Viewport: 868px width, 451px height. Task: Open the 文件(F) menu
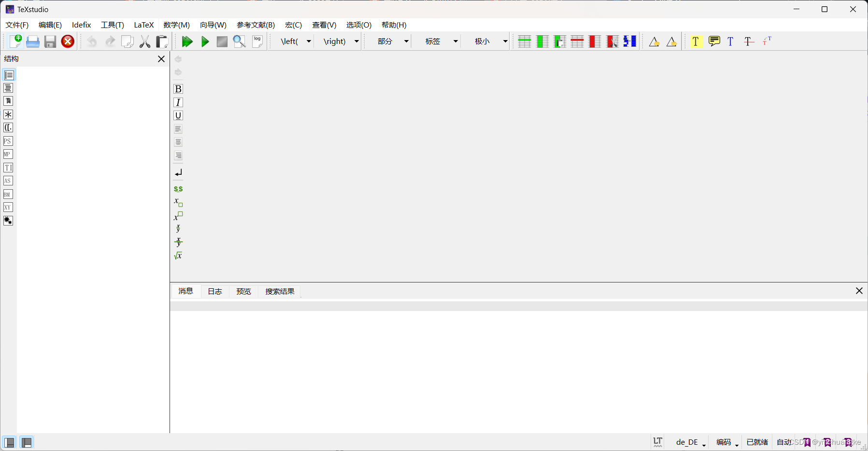tap(17, 25)
